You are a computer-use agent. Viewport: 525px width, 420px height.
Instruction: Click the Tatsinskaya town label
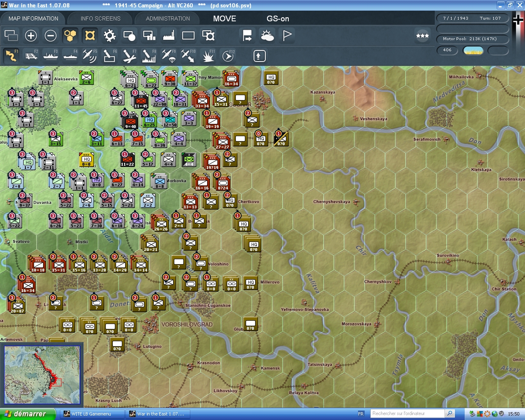click(320, 365)
